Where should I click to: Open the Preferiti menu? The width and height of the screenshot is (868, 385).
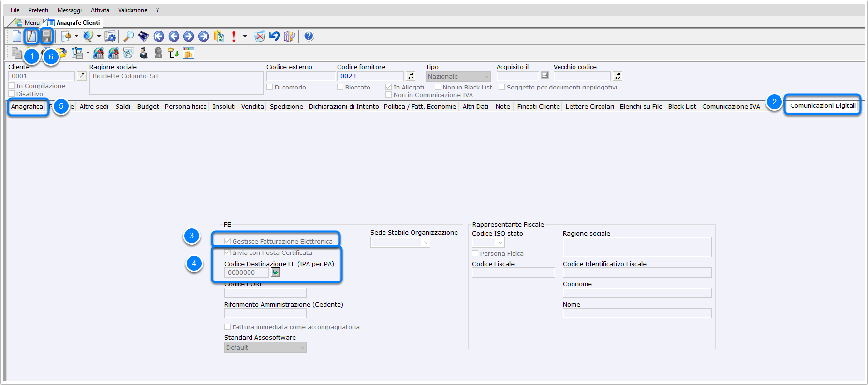click(38, 10)
